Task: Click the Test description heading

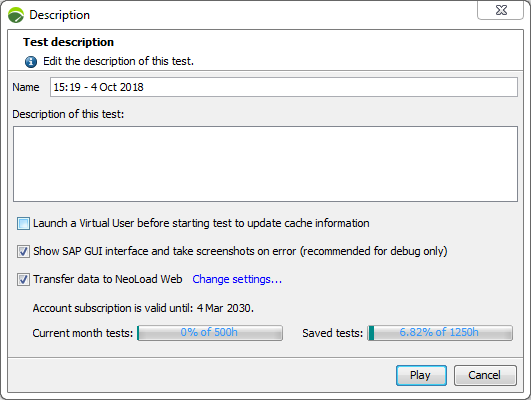Action: pos(68,42)
